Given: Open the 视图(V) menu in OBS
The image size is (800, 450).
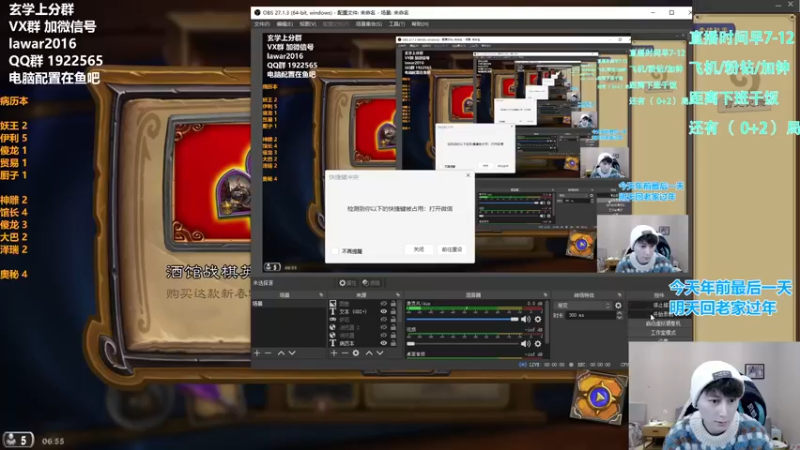Looking at the screenshot, I should pyautogui.click(x=308, y=24).
